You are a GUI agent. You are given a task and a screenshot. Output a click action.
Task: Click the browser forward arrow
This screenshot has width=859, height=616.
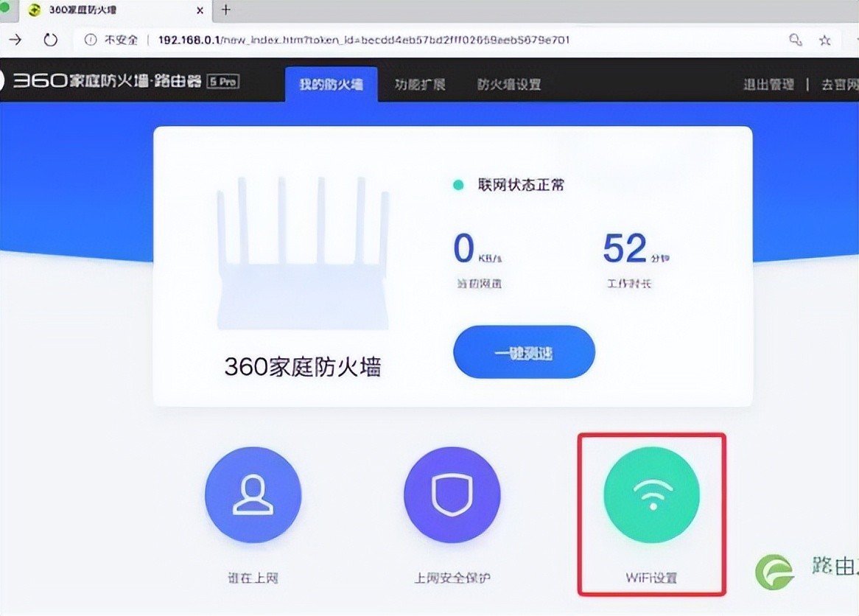15,40
